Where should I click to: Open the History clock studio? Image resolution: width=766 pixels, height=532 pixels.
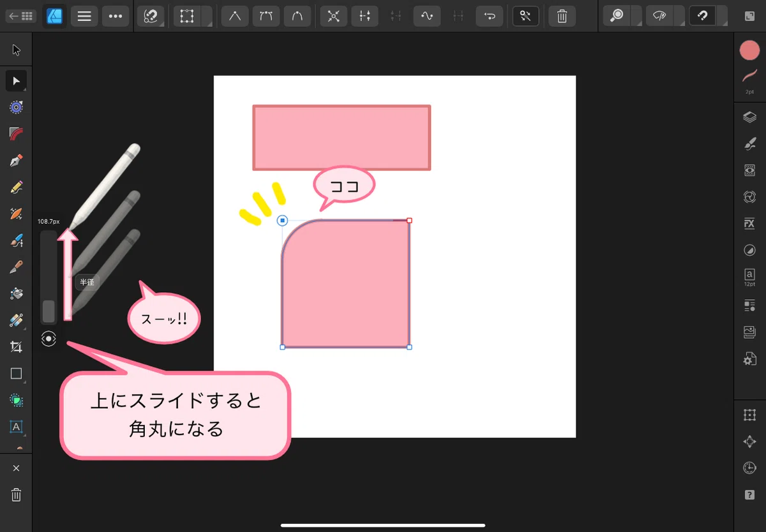749,468
